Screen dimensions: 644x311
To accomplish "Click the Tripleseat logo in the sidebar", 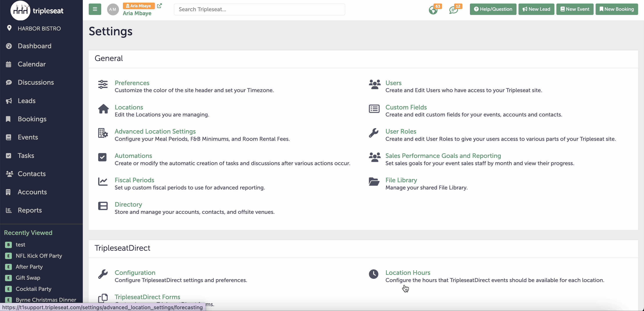I will click(x=37, y=11).
